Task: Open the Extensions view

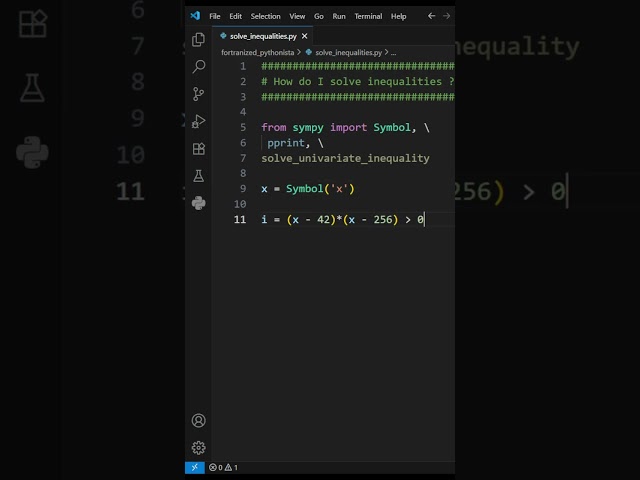Action: 198,149
